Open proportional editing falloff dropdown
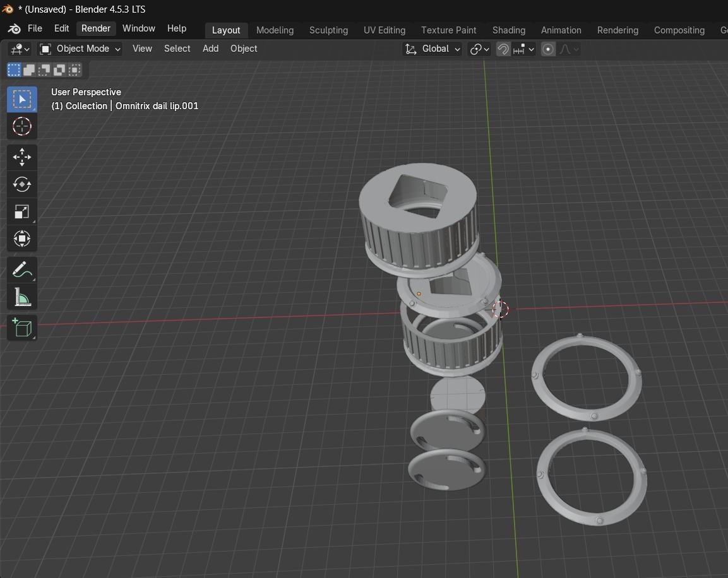Screen dimensions: 728x578 tap(569, 49)
